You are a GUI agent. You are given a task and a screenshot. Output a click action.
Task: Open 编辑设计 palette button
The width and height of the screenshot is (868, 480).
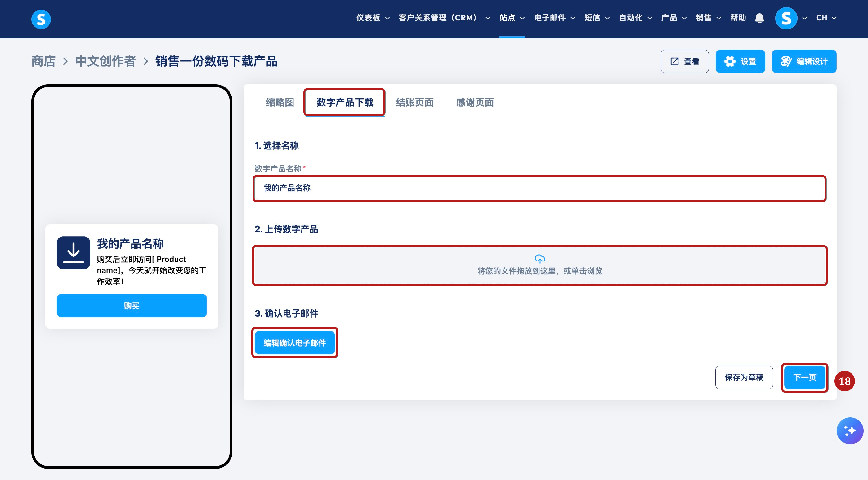click(x=804, y=61)
